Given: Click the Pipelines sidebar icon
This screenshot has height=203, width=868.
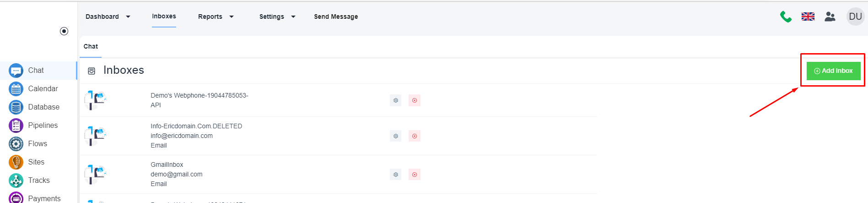Looking at the screenshot, I should pos(16,126).
